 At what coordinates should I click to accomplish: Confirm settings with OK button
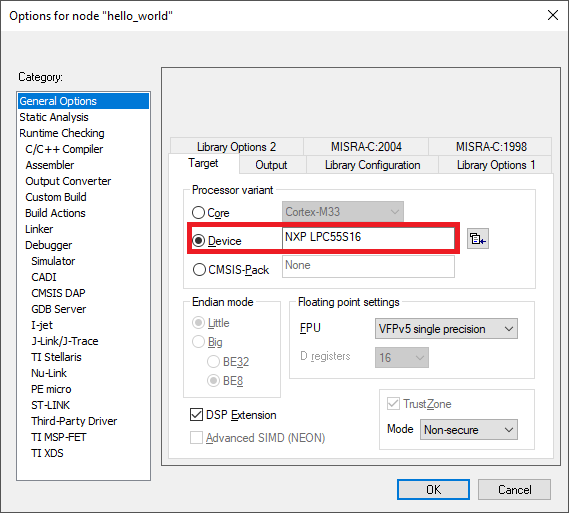tap(433, 489)
